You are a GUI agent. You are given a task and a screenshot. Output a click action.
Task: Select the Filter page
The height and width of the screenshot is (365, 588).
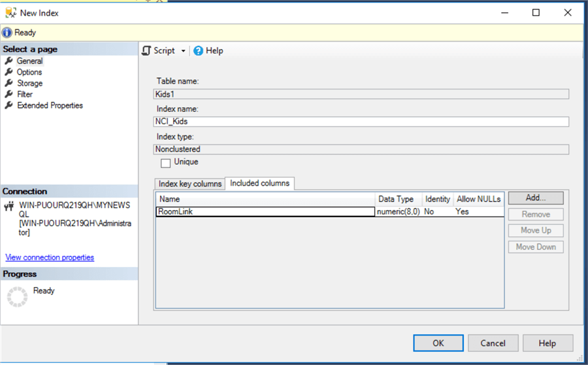tap(25, 94)
